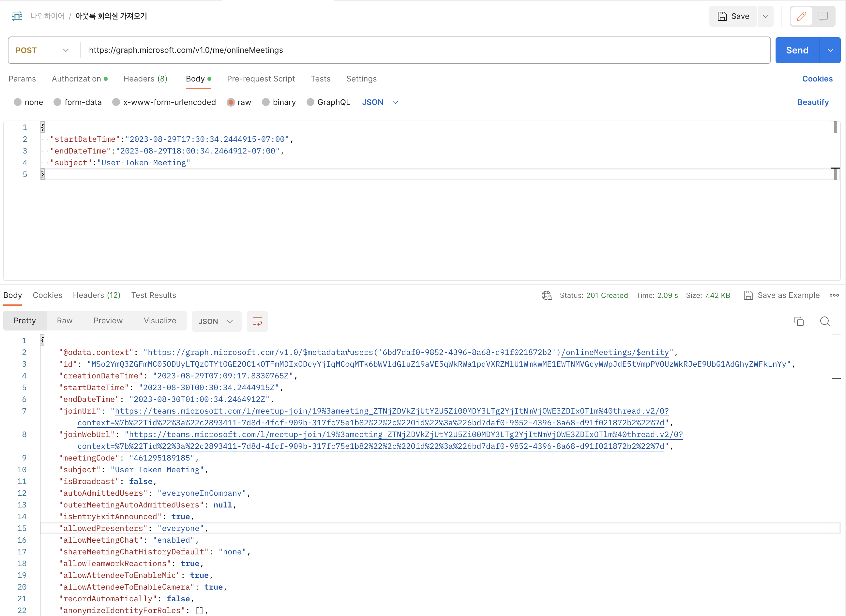Select the Preview response view
This screenshot has width=846, height=616.
[x=108, y=321]
